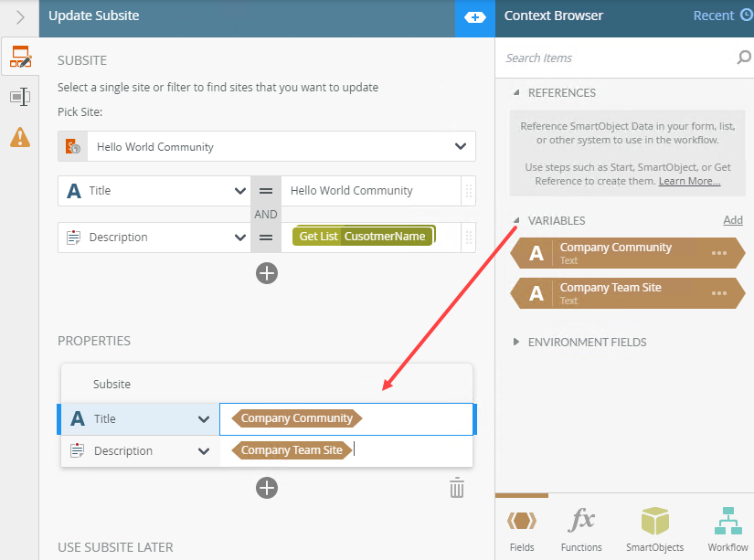Switch to the Functions tab
Image resolution: width=754 pixels, height=560 pixels.
tap(581, 530)
